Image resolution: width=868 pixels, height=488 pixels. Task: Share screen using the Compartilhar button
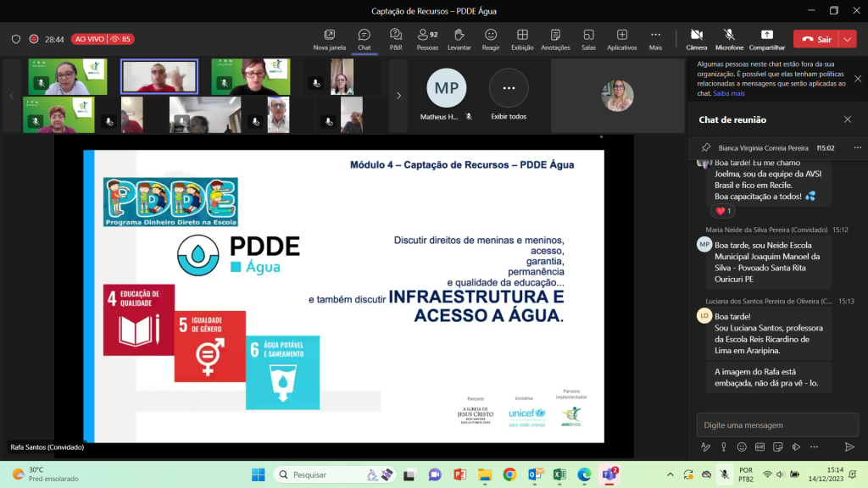(x=766, y=39)
